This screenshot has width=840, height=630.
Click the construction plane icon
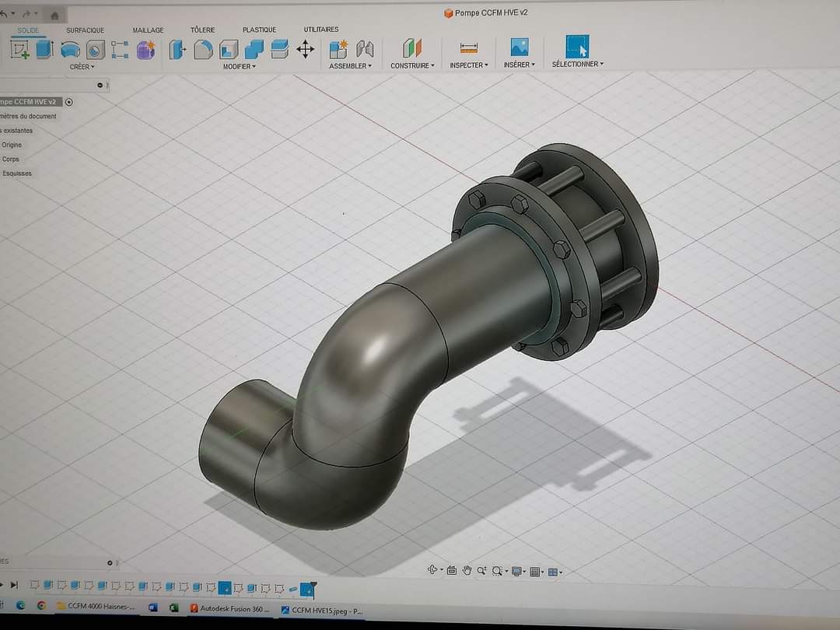[x=412, y=48]
